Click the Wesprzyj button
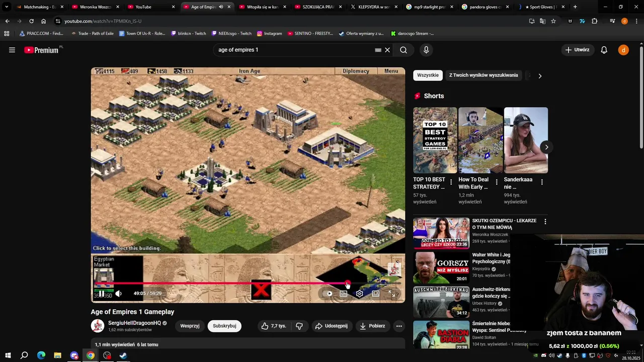Screen dimensions: 644x362 pyautogui.click(x=190, y=326)
